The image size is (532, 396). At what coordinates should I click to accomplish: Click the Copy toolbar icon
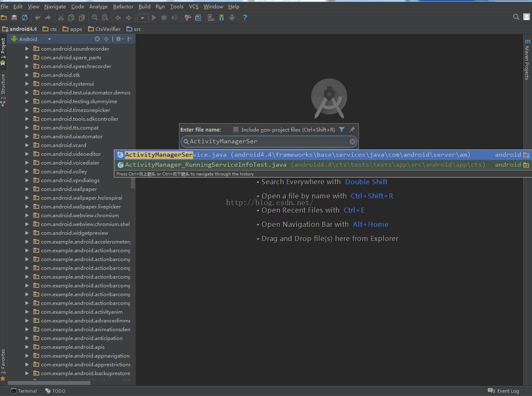tap(71, 18)
